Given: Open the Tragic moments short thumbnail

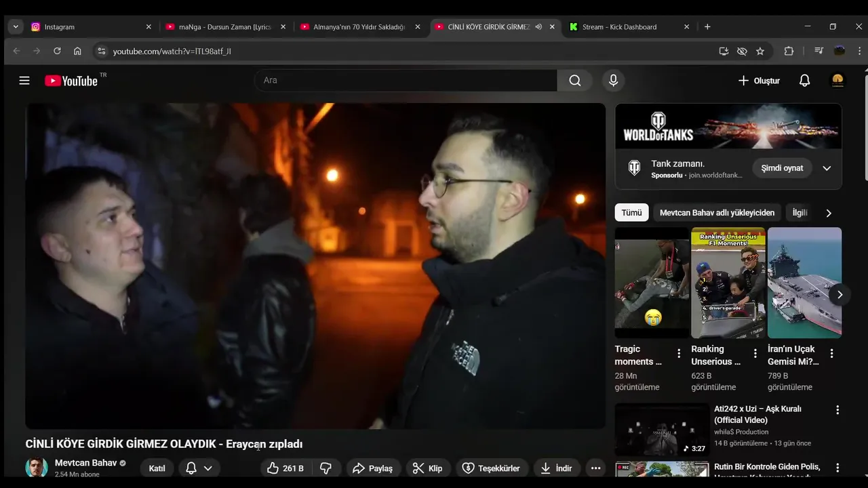Looking at the screenshot, I should point(652,283).
